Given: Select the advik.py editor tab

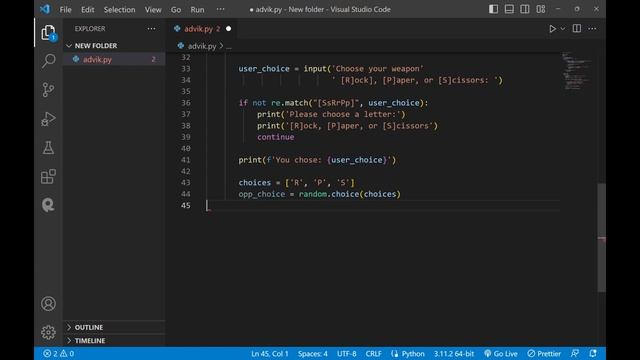Looking at the screenshot, I should (202, 29).
